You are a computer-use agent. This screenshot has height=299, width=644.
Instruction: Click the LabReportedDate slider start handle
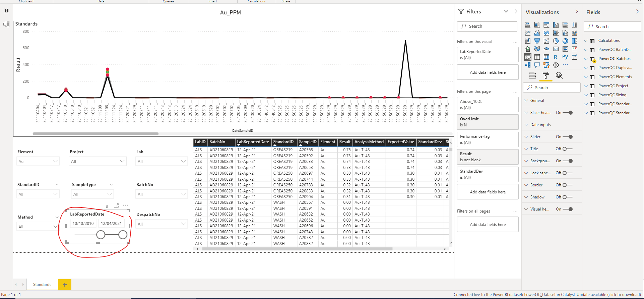pyautogui.click(x=101, y=235)
